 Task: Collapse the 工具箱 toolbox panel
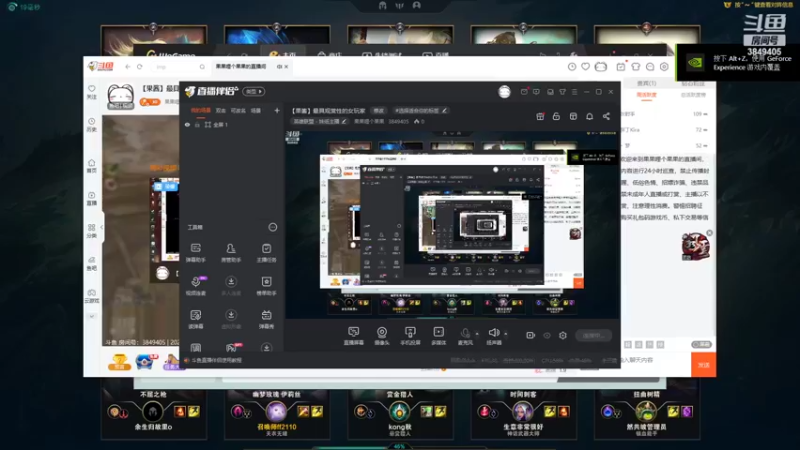(273, 227)
